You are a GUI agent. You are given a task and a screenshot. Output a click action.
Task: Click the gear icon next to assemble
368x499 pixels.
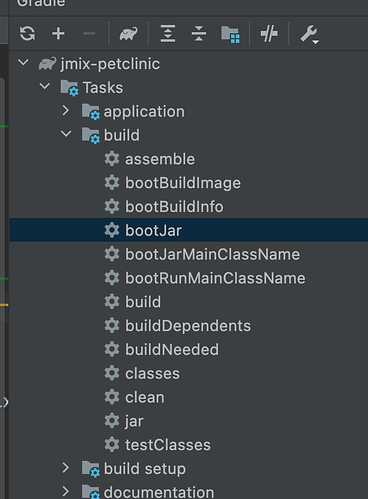coord(112,159)
